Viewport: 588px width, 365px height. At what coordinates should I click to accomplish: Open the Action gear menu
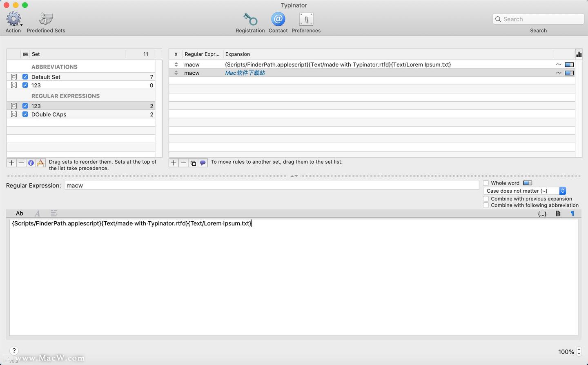coord(13,19)
